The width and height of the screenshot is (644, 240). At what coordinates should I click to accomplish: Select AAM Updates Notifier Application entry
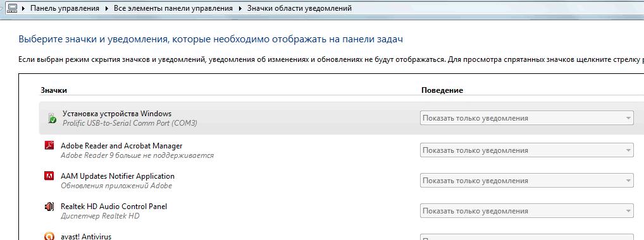tap(118, 176)
